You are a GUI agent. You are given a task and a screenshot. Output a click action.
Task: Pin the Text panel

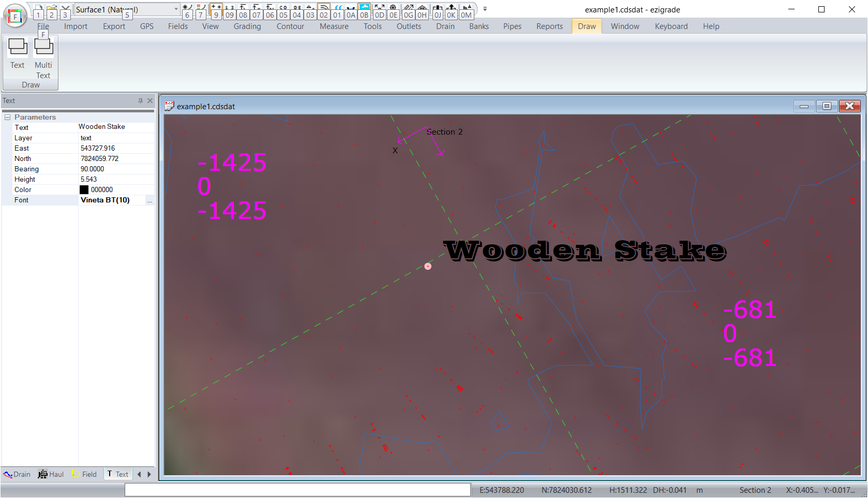(x=140, y=101)
